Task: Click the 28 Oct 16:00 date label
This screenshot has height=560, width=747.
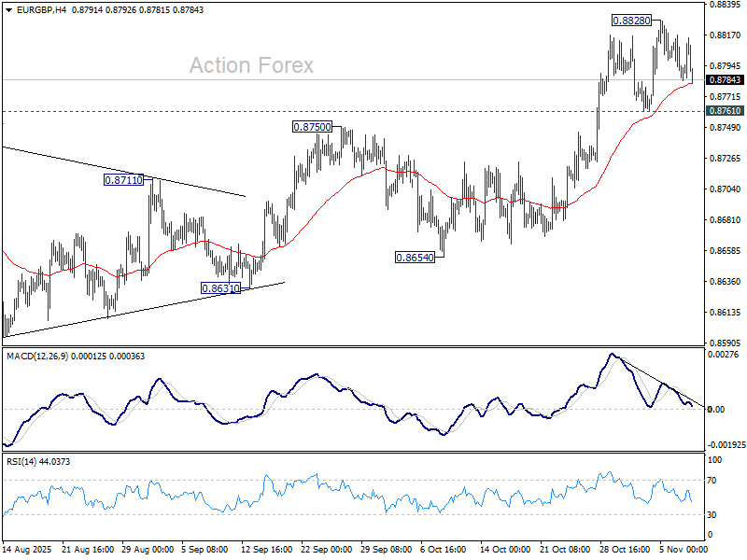Action: [x=625, y=550]
